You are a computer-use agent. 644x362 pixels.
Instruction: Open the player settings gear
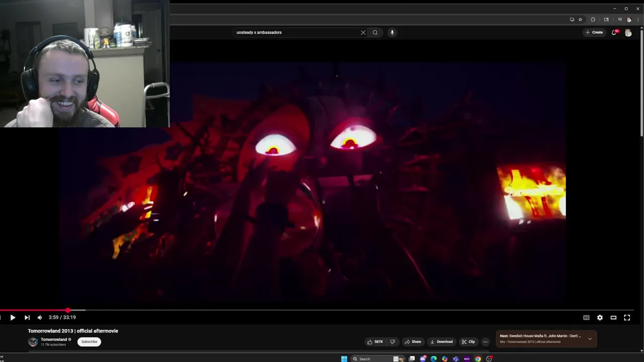click(600, 317)
